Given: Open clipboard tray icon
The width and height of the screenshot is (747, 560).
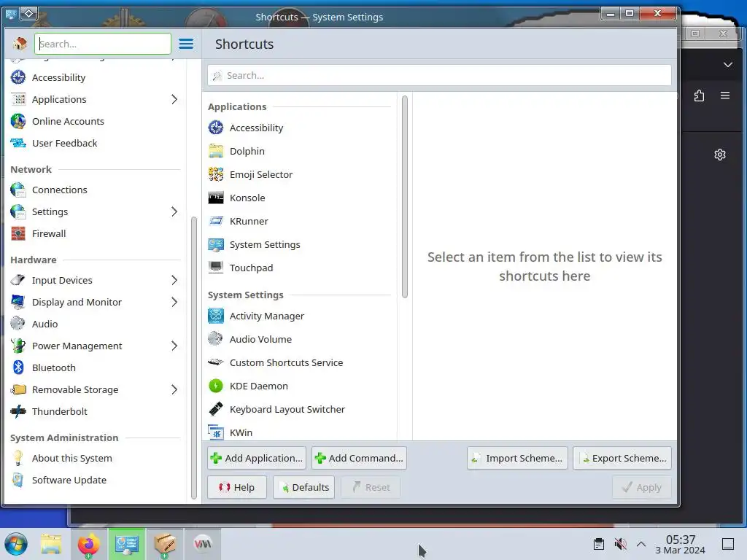Looking at the screenshot, I should [599, 544].
